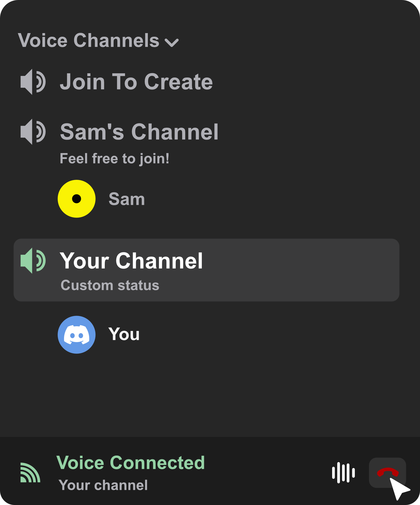Screen dimensions: 420x505
Task: Click the "Feel free to join!" status
Action: [x=114, y=159]
